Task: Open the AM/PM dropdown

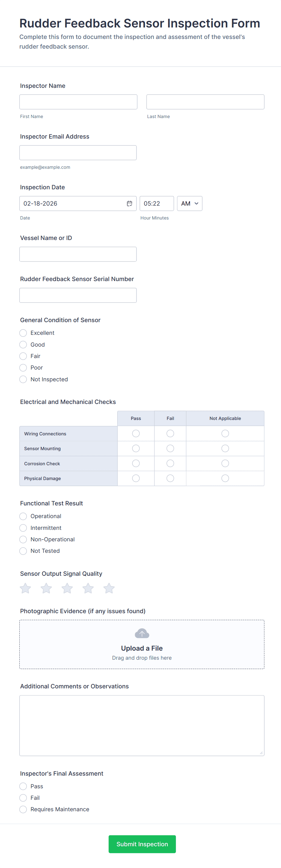Action: pos(189,203)
